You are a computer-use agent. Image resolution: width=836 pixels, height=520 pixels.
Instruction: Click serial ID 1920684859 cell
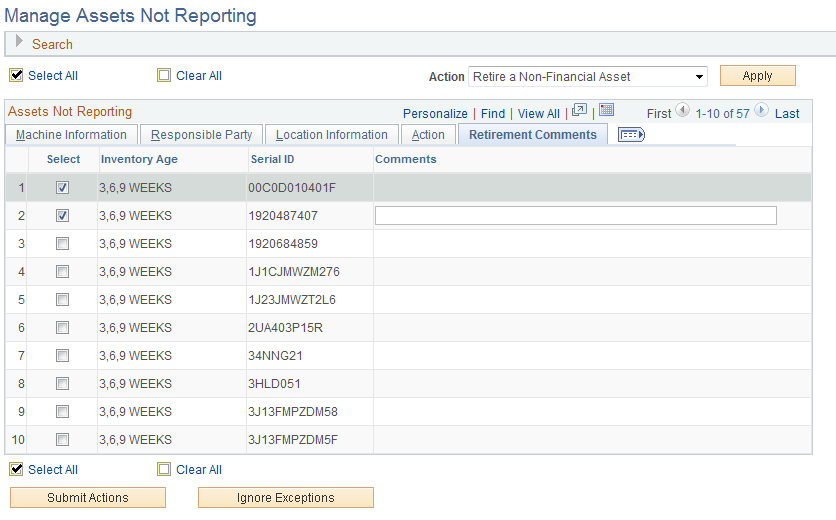tap(283, 244)
